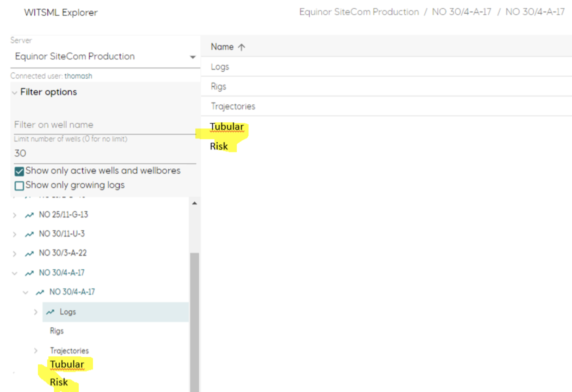This screenshot has width=572, height=392.
Task: Click Equinor SiteCom Production in the breadcrumb
Action: (359, 12)
